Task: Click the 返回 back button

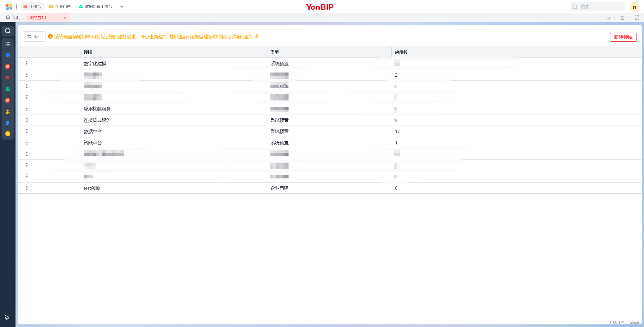Action: (34, 37)
